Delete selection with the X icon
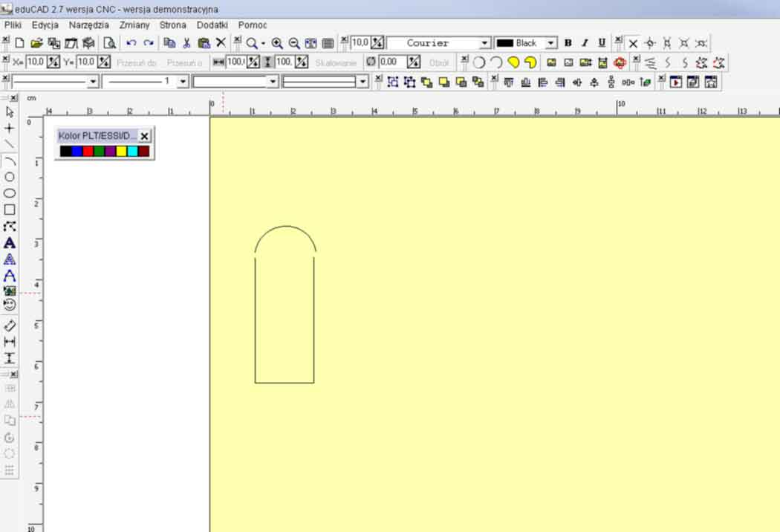780x532 pixels. [x=221, y=43]
